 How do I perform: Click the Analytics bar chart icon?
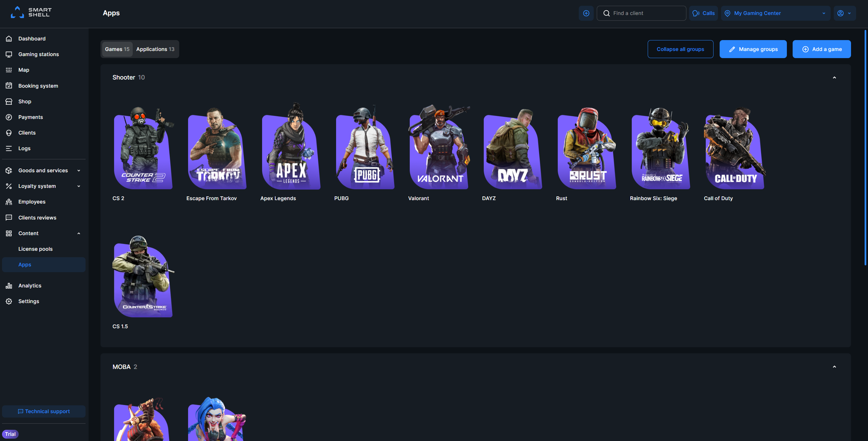point(9,286)
